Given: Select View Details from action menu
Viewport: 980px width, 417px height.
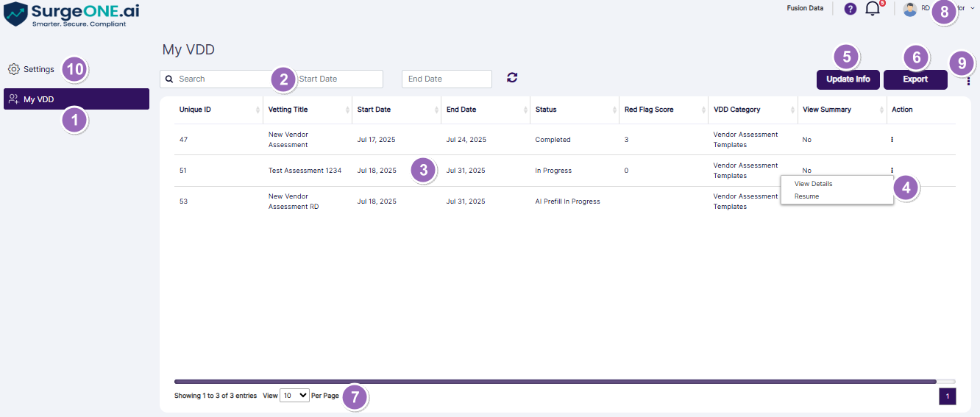Looking at the screenshot, I should [x=813, y=184].
